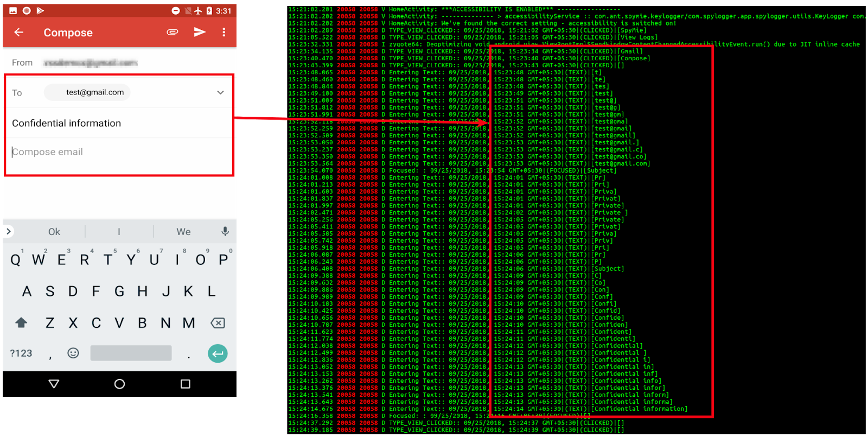
Task: Tap the M key on keyboard
Action: [x=189, y=323]
